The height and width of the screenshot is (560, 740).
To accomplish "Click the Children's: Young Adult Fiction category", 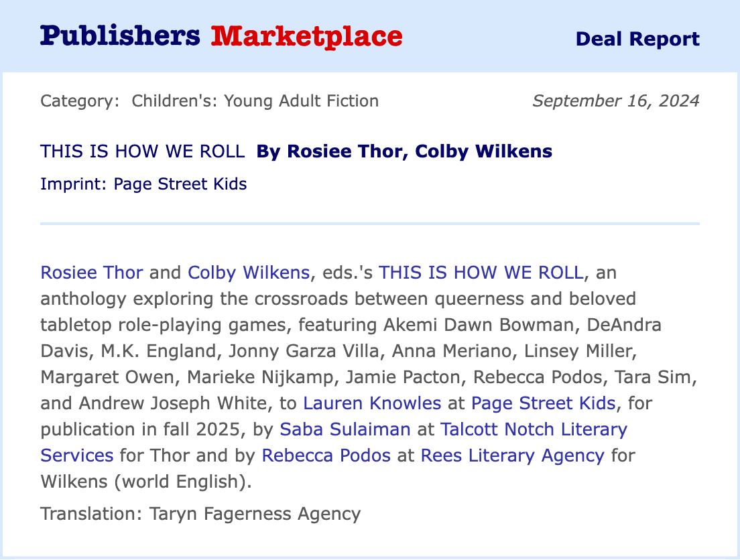I will (x=255, y=101).
